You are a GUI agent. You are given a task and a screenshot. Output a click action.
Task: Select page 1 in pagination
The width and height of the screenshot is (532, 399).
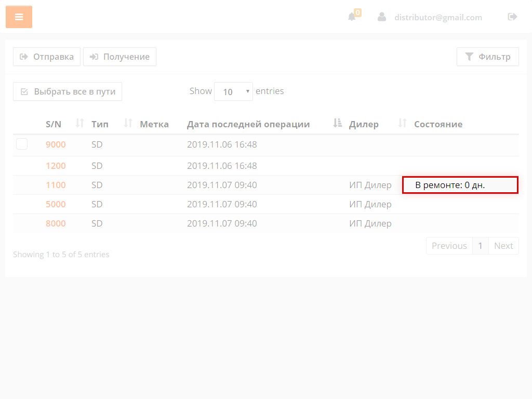coord(480,246)
